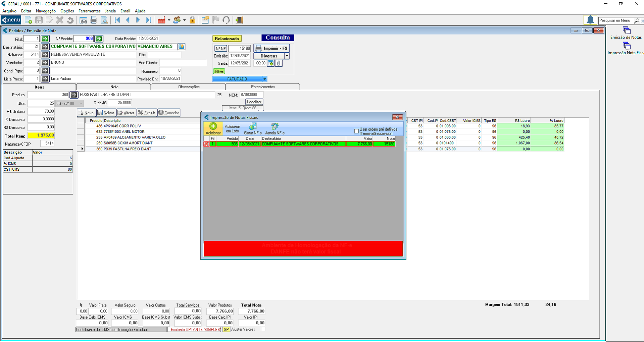Click the Localizar button
This screenshot has height=342, width=644.
(x=254, y=102)
